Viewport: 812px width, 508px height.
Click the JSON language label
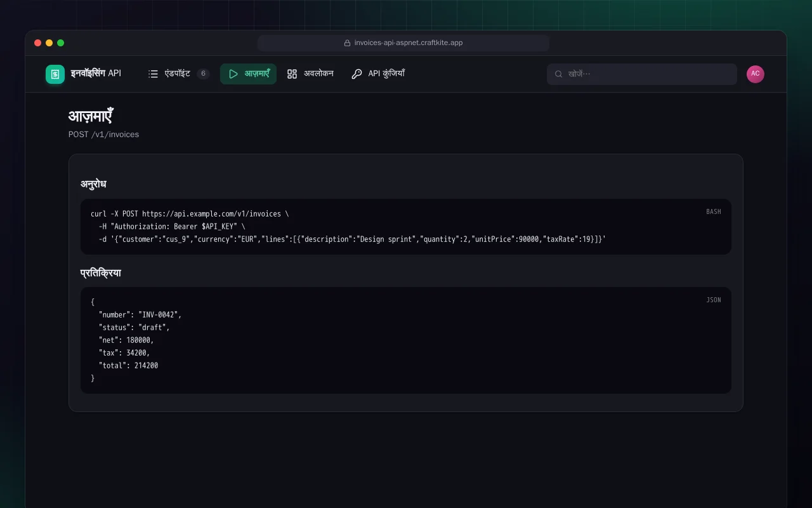pyautogui.click(x=714, y=300)
